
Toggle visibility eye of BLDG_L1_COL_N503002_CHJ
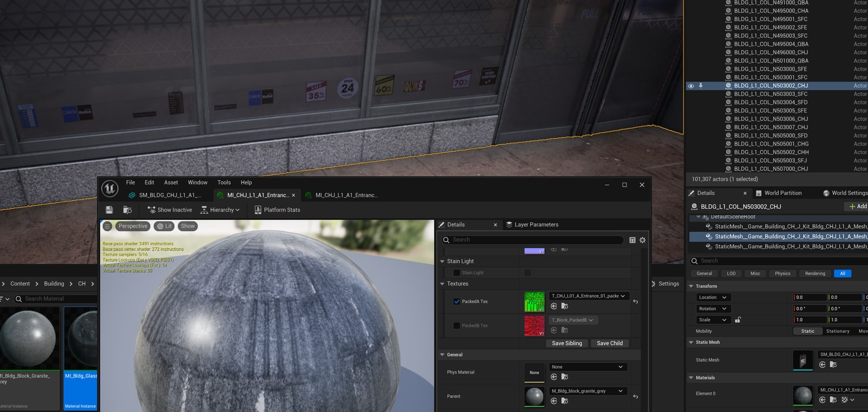[691, 86]
